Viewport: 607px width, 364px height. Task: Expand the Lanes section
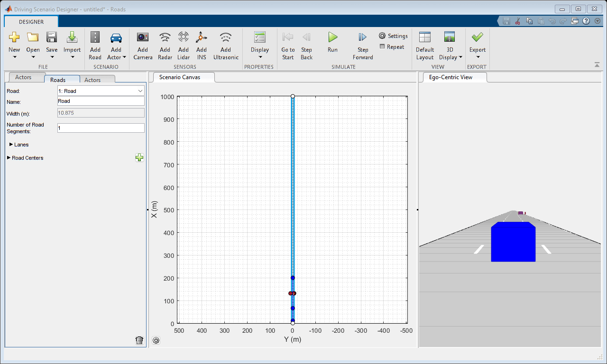[11, 145]
